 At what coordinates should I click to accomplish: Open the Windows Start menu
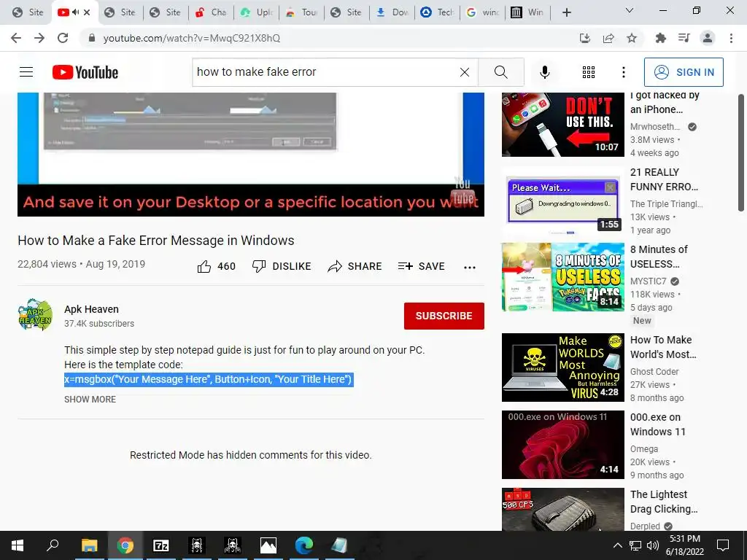pyautogui.click(x=18, y=545)
